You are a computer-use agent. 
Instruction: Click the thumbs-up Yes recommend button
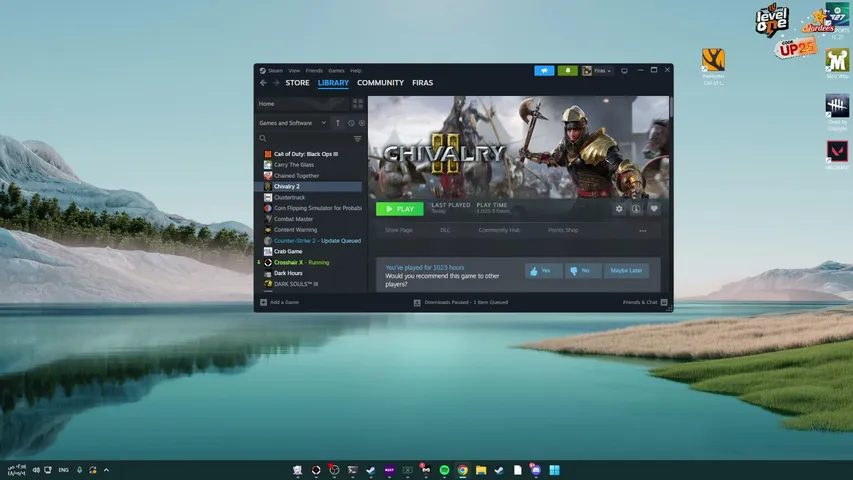tap(543, 270)
